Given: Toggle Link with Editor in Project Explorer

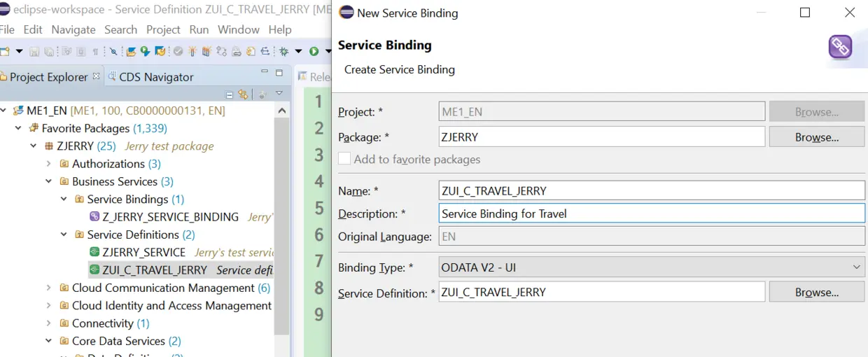Looking at the screenshot, I should tap(243, 94).
